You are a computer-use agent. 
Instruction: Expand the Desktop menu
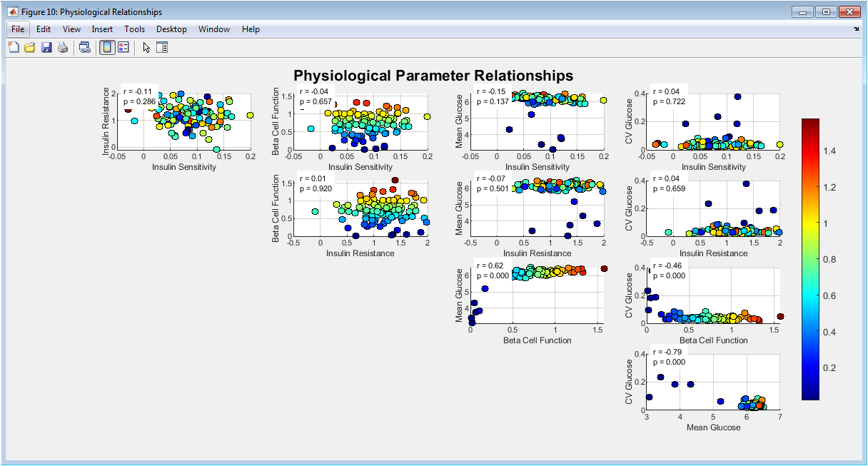pos(171,29)
